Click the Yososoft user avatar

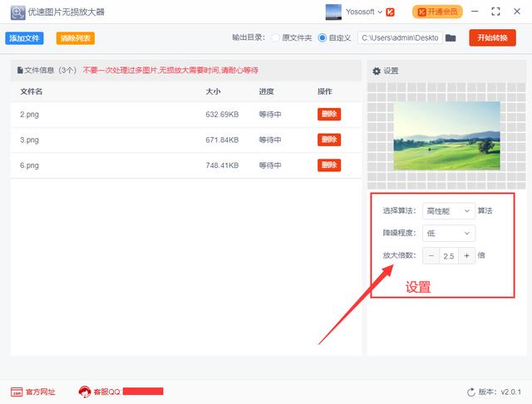click(x=333, y=12)
